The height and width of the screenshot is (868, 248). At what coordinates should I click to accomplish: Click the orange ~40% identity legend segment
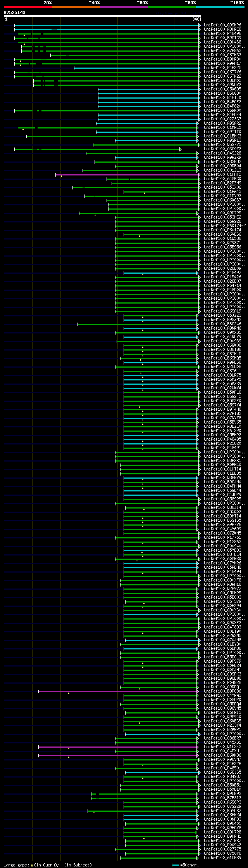pos(76,7)
